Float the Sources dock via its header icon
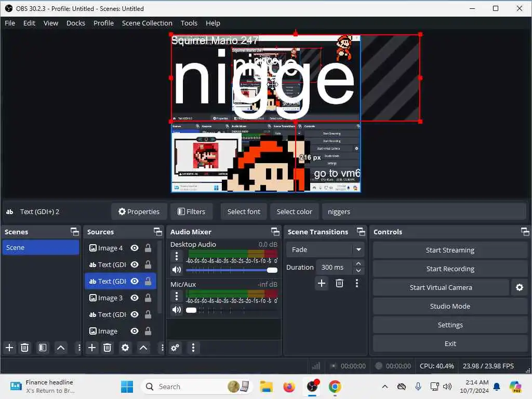This screenshot has width=532, height=399. 158,232
